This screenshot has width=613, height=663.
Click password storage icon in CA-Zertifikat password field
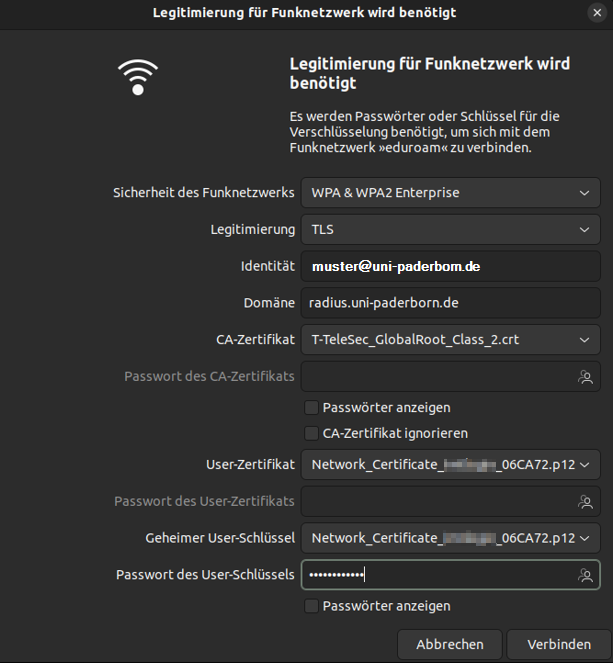coord(585,377)
